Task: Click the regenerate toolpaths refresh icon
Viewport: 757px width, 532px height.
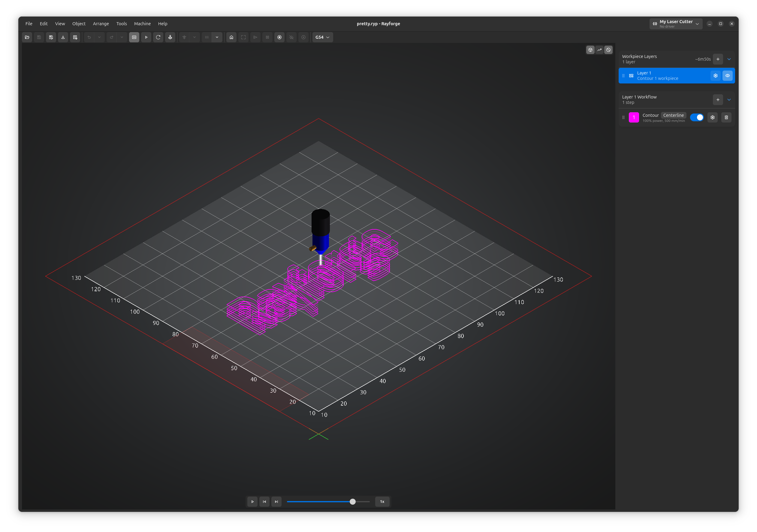Action: coord(158,37)
